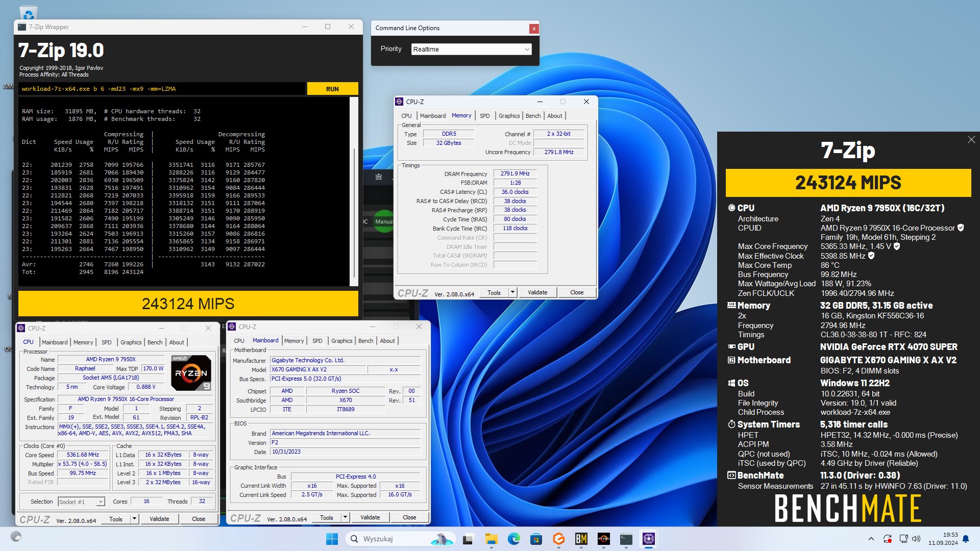Click the OS Windows icon in the BenchMate panel
The height and width of the screenshot is (551, 980).
coord(731,383)
